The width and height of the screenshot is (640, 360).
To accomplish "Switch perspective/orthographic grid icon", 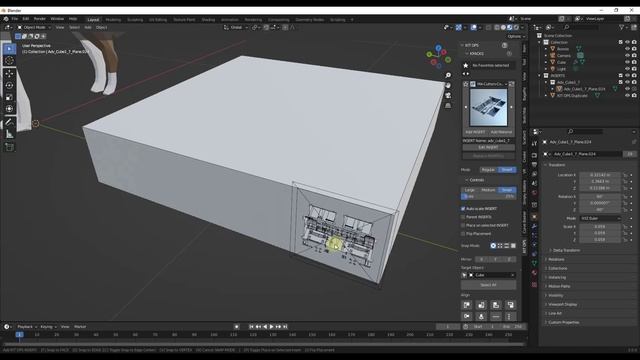I will (448, 105).
